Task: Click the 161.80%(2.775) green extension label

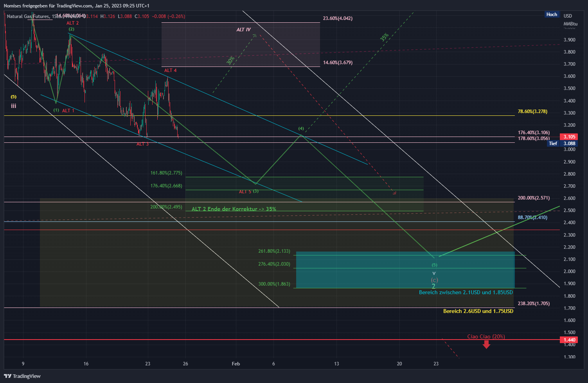Action: [x=166, y=173]
